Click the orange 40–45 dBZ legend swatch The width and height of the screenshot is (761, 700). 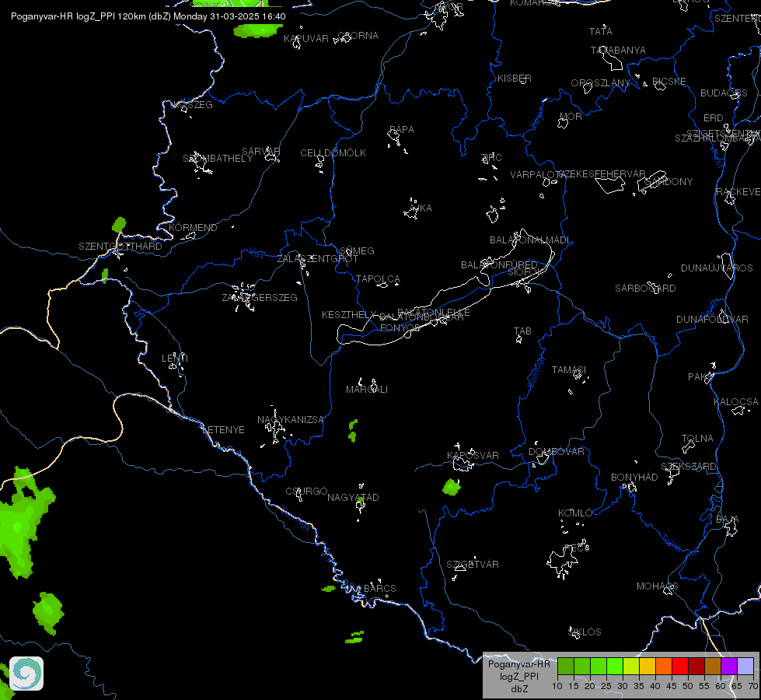pos(664,666)
